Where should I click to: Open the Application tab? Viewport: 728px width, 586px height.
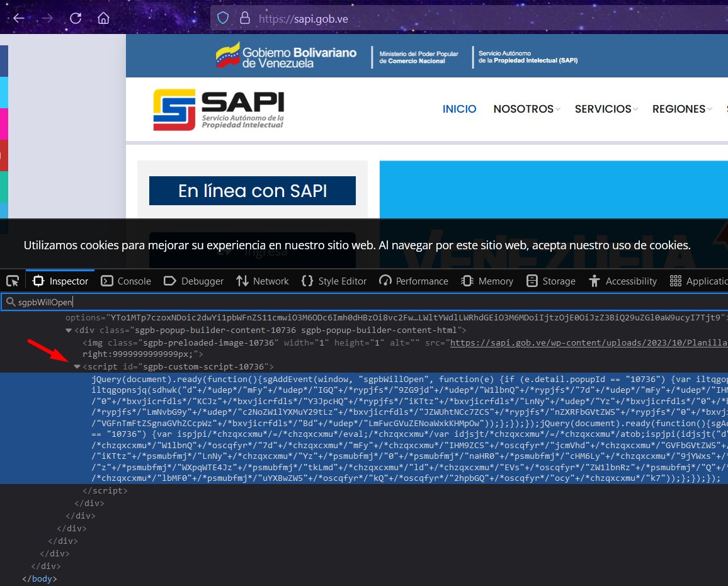pos(699,281)
